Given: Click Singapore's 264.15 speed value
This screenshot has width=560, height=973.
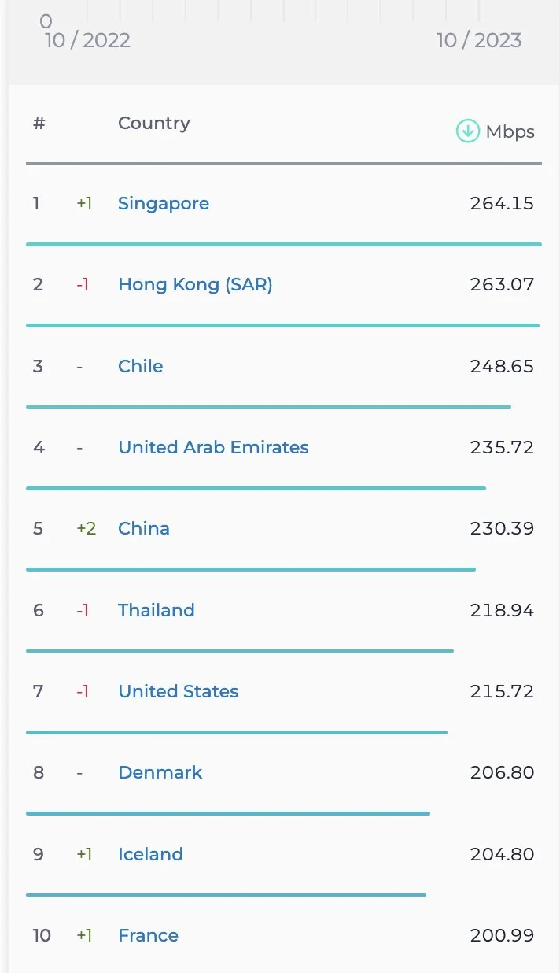Looking at the screenshot, I should (502, 203).
